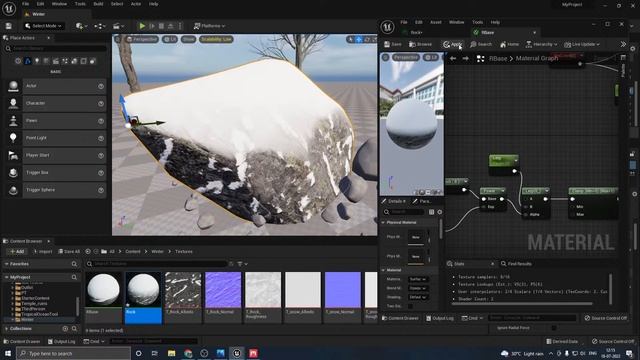
Task: Activate the translate tool in viewport toolbar
Action: pyautogui.click(x=358, y=39)
